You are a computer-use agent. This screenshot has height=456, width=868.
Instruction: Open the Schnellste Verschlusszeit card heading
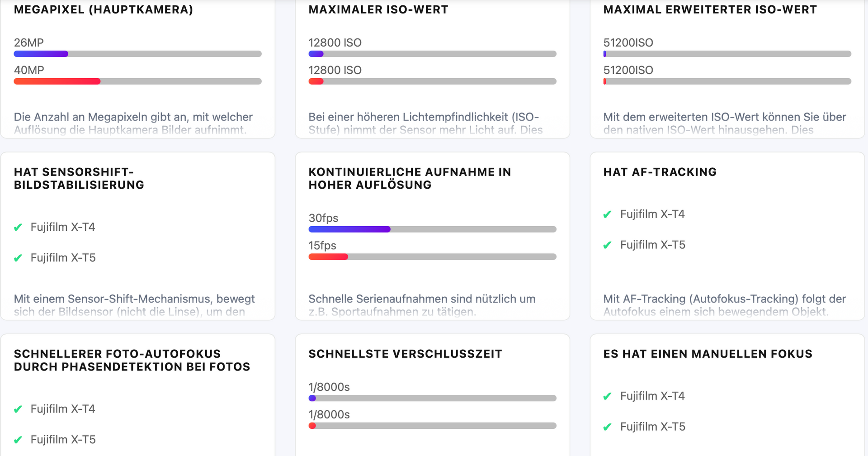point(405,354)
